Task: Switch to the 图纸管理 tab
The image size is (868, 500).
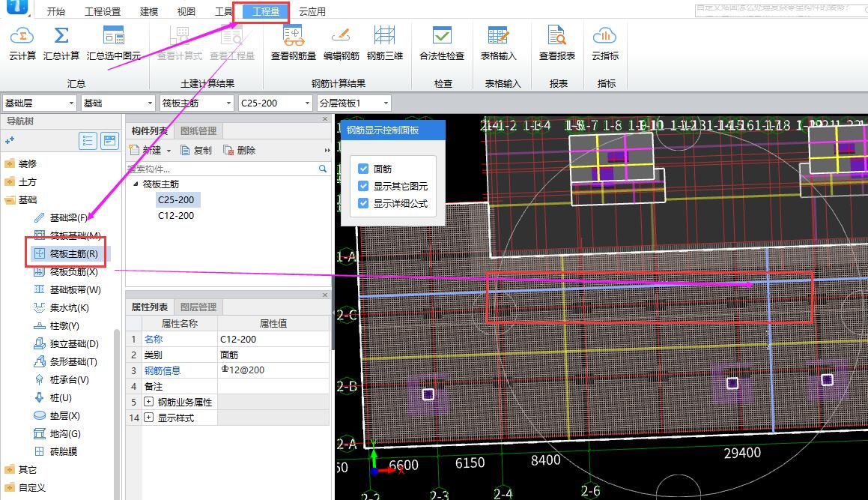Action: [198, 131]
